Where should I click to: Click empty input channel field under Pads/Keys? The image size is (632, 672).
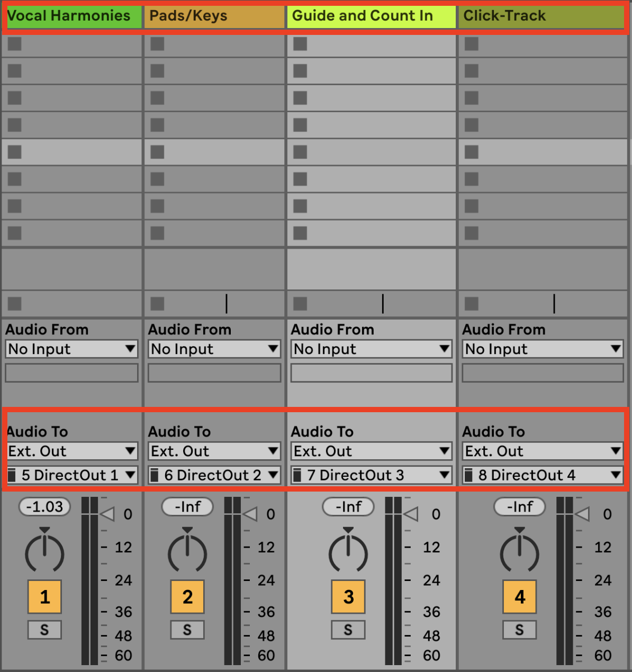(214, 373)
